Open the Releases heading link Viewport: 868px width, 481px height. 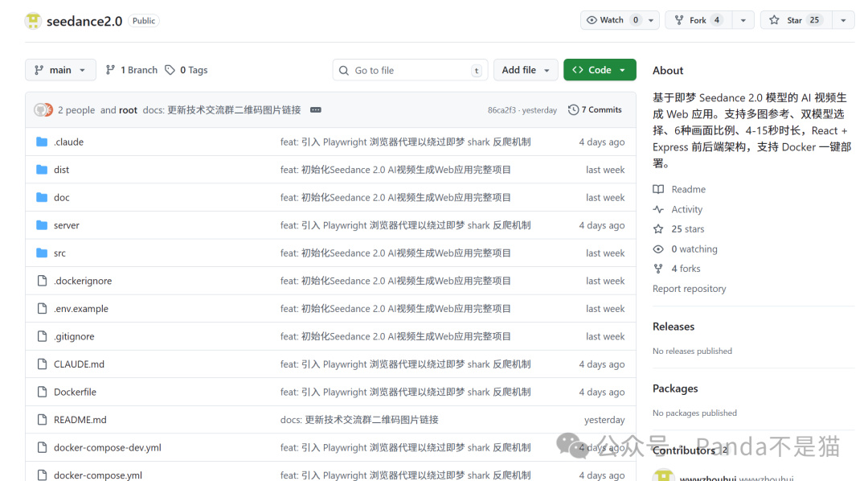click(674, 327)
